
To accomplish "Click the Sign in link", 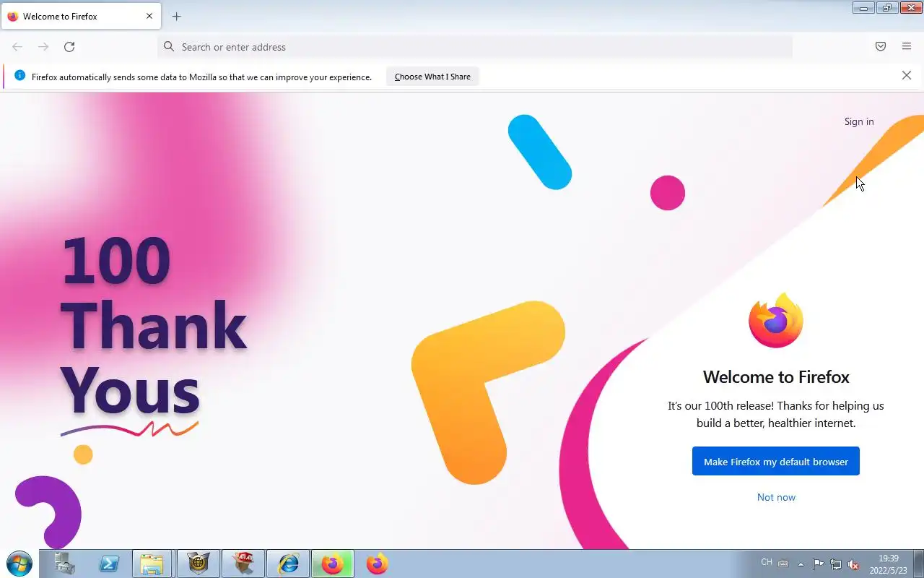I will [x=859, y=121].
